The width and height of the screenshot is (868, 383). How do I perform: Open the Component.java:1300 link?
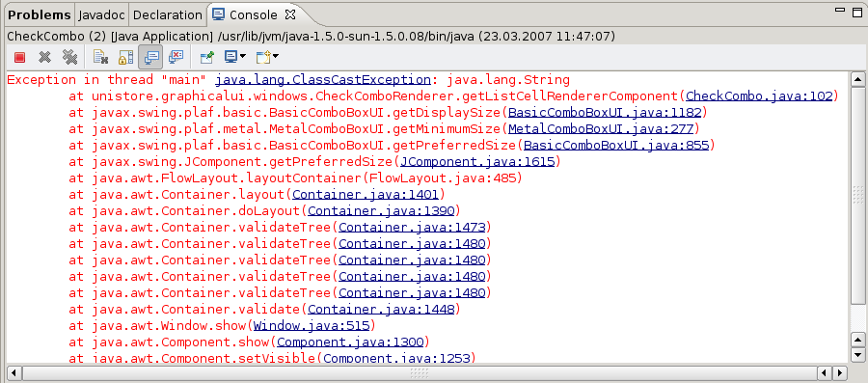(350, 342)
